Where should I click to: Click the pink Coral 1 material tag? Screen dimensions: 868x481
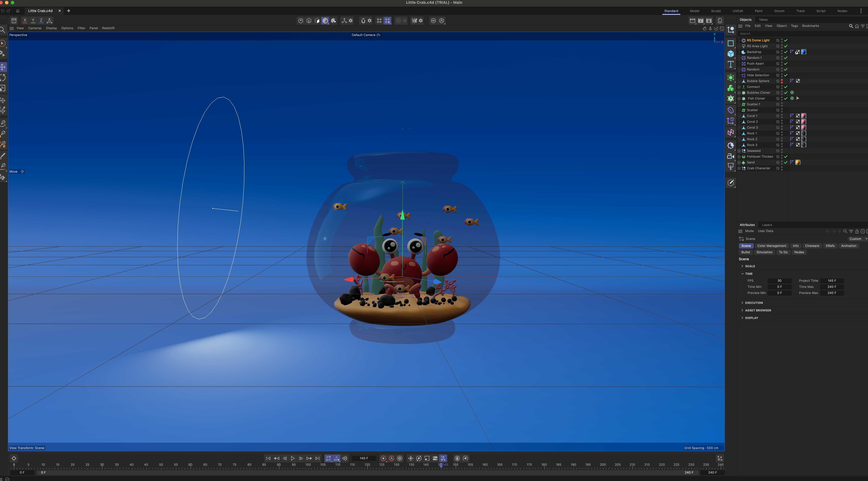(x=804, y=116)
